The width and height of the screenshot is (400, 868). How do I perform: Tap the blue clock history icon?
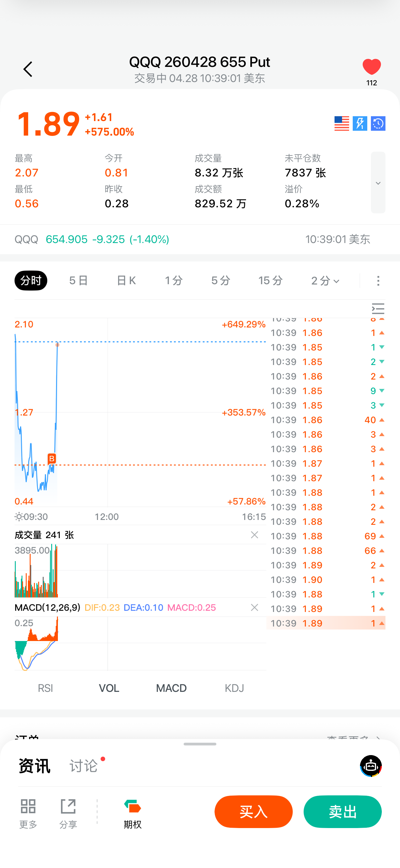[378, 123]
